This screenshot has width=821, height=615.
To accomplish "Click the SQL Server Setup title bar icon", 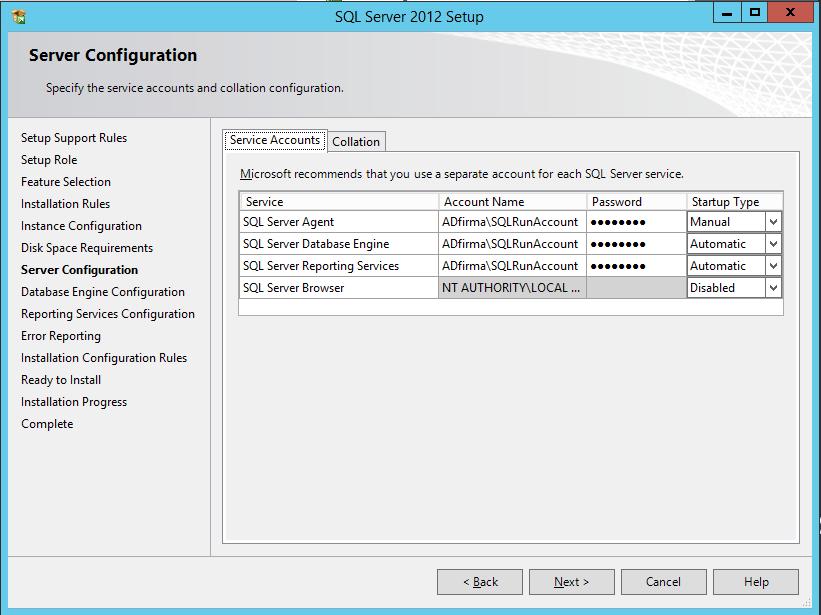I will pos(19,17).
